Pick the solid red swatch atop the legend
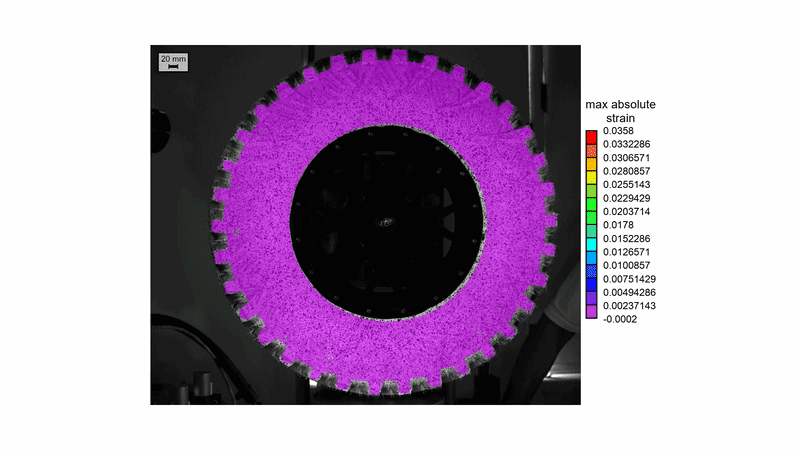 pyautogui.click(x=591, y=137)
